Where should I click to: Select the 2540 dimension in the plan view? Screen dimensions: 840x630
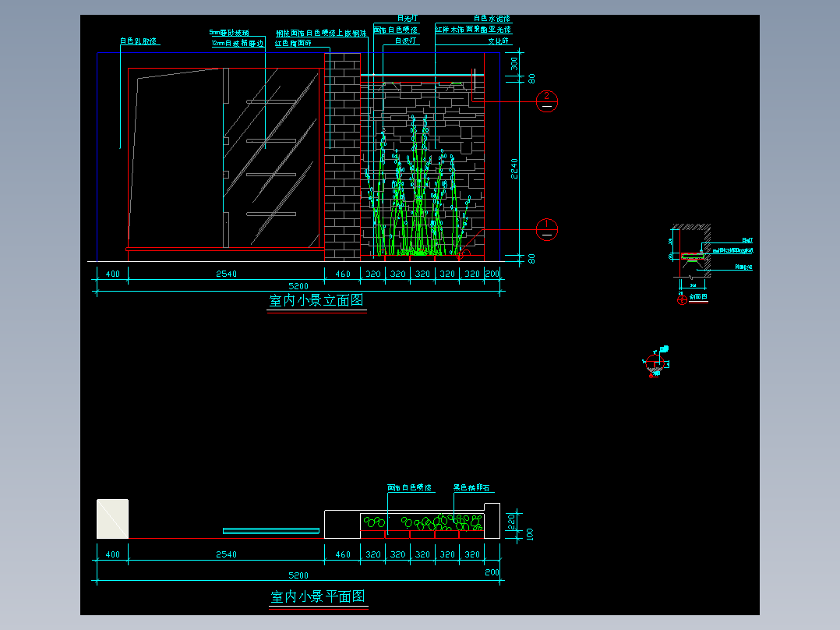click(x=226, y=554)
